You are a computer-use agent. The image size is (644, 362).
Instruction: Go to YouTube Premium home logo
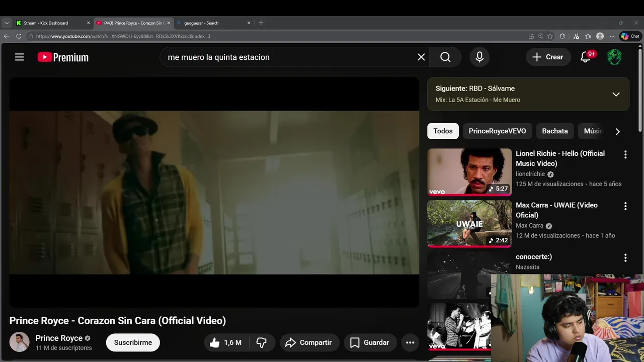tap(63, 57)
